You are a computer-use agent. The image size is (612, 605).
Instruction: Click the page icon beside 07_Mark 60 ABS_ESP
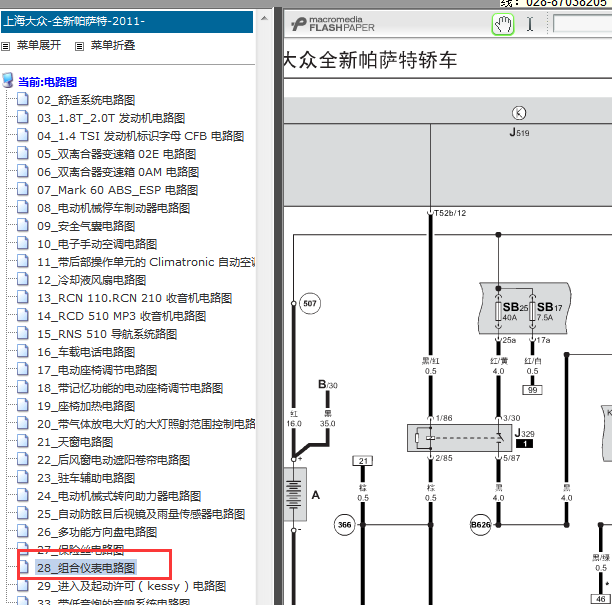[x=23, y=189]
